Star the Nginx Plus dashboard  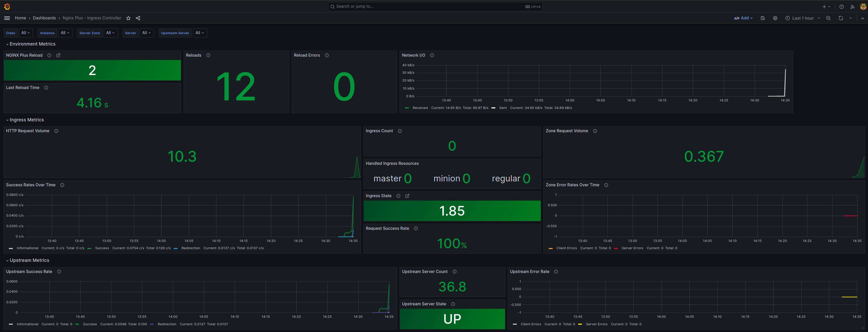coord(128,18)
